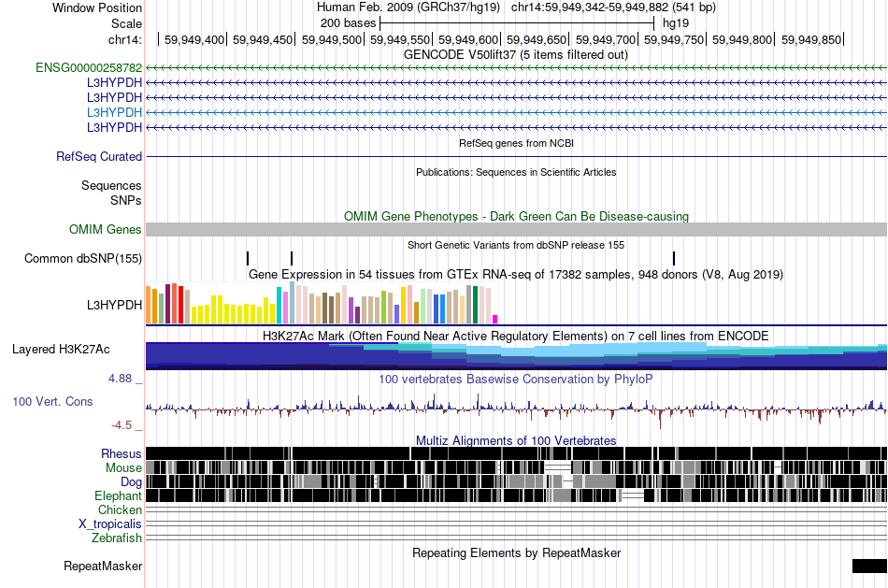Open the Common dbSNP(155) track label
The width and height of the screenshot is (888, 588).
click(x=83, y=259)
